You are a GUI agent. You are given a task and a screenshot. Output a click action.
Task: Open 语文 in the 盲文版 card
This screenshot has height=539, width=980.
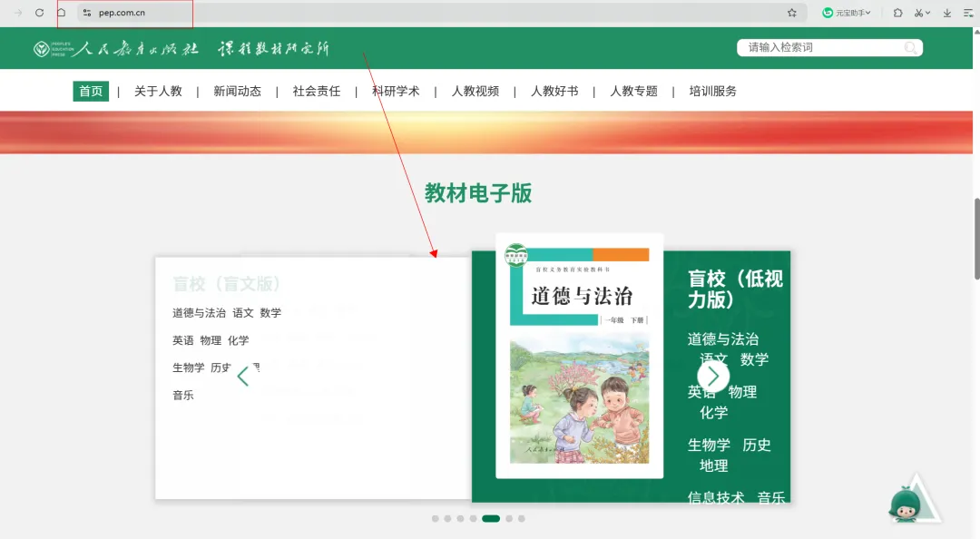243,313
